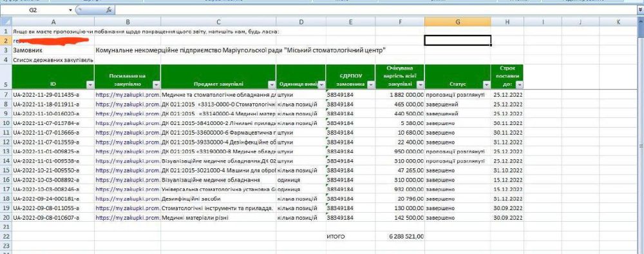Select cell UA-2022-10-21-009550-a
The height and width of the screenshot is (254, 644).
pyautogui.click(x=53, y=170)
